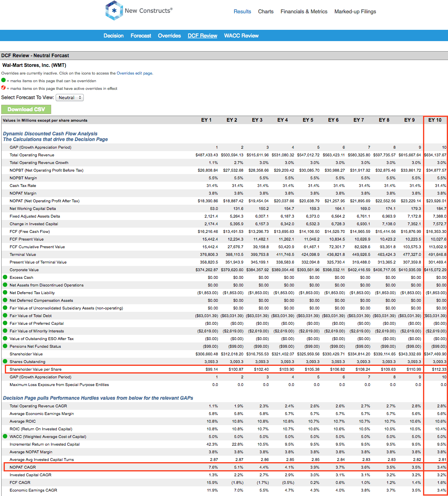448x496 pixels.
Task: Open the Select Forecast To View dropdown
Action: pos(70,98)
